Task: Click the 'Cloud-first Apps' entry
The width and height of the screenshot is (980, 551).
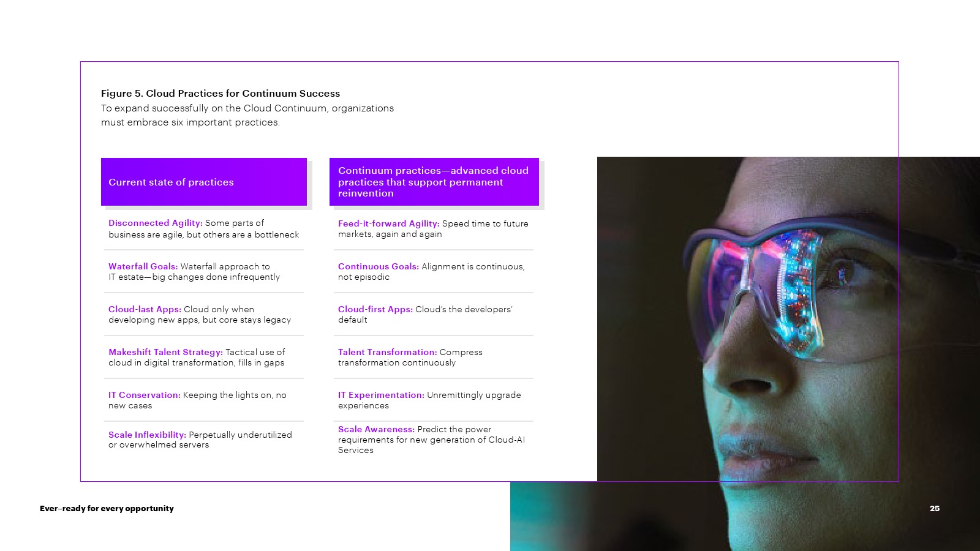Action: coord(425,315)
